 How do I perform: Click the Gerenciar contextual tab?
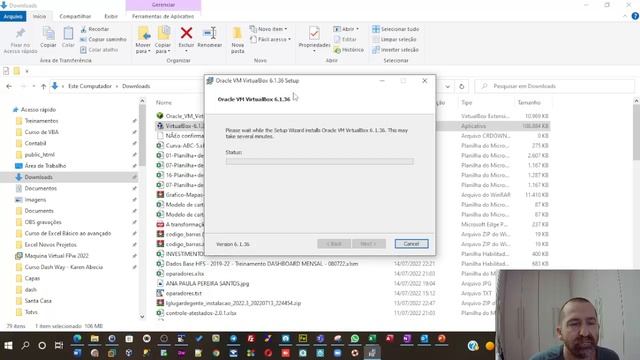click(163, 4)
